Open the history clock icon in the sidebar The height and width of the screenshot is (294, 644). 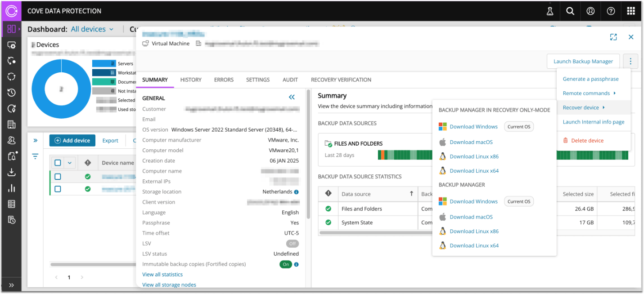point(12,93)
